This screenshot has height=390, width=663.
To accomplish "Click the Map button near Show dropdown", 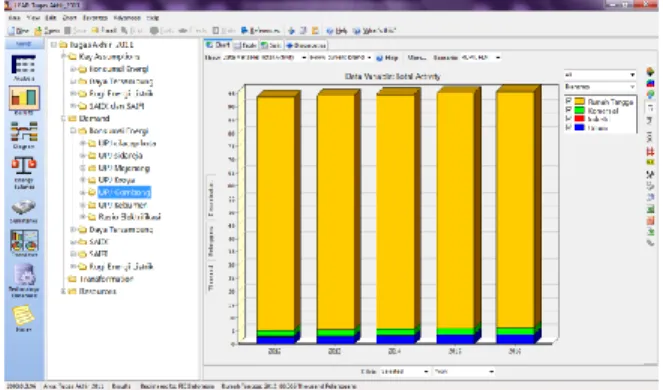I will tap(387, 58).
